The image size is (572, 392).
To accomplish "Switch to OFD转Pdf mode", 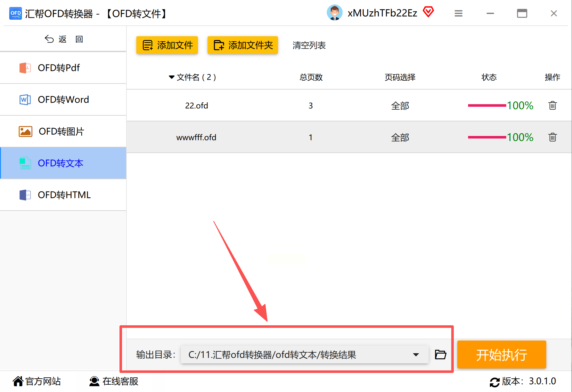I will 63,68.
